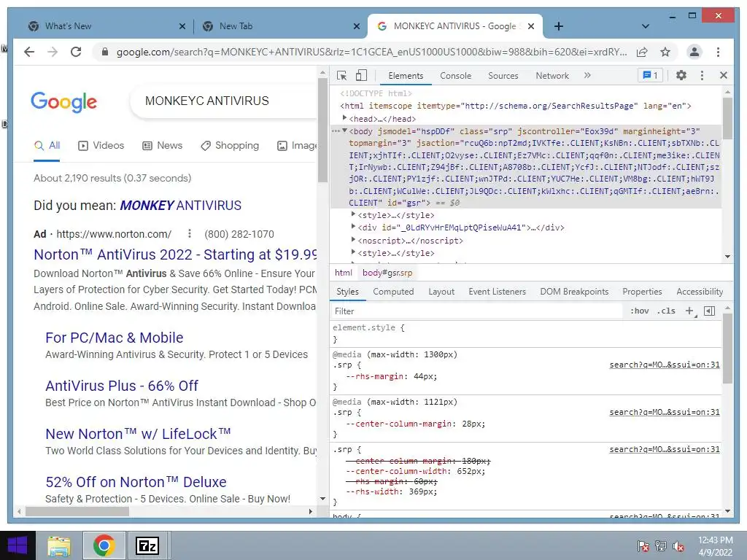Open the Accessibility tab

pyautogui.click(x=700, y=292)
